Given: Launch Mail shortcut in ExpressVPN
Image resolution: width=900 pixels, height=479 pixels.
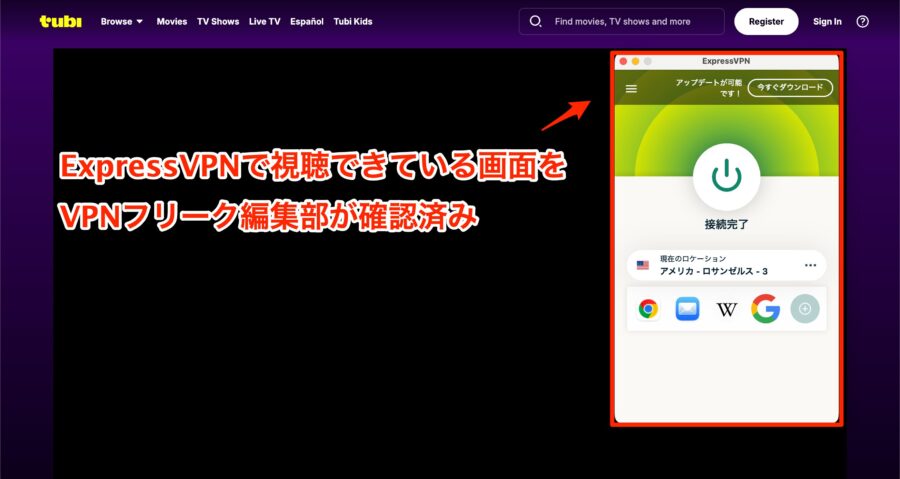Looking at the screenshot, I should 687,309.
